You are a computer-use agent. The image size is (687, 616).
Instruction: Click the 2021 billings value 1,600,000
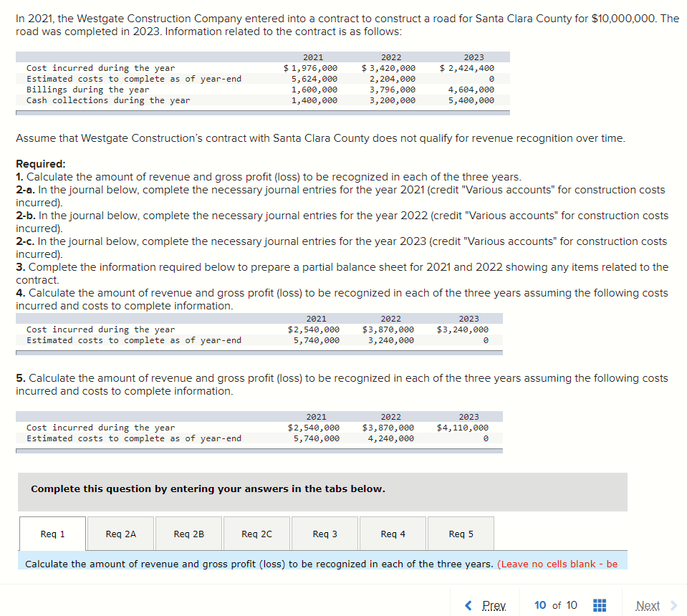[314, 90]
